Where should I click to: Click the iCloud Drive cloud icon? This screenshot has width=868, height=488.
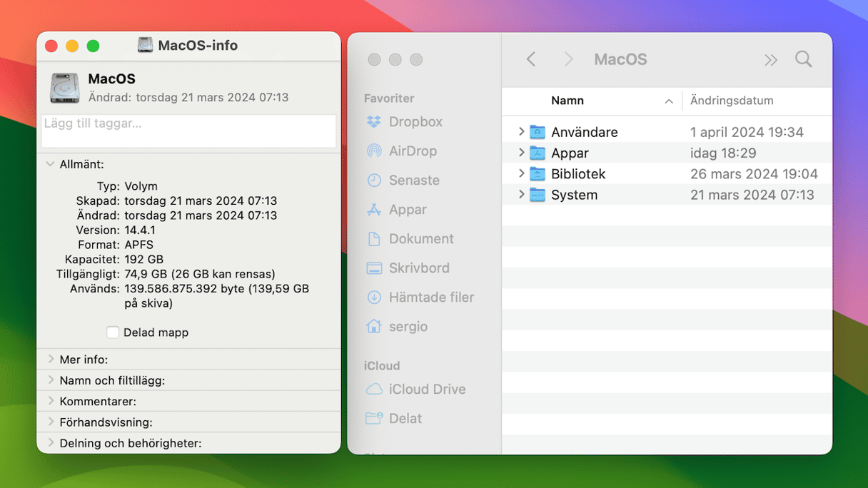coord(374,390)
